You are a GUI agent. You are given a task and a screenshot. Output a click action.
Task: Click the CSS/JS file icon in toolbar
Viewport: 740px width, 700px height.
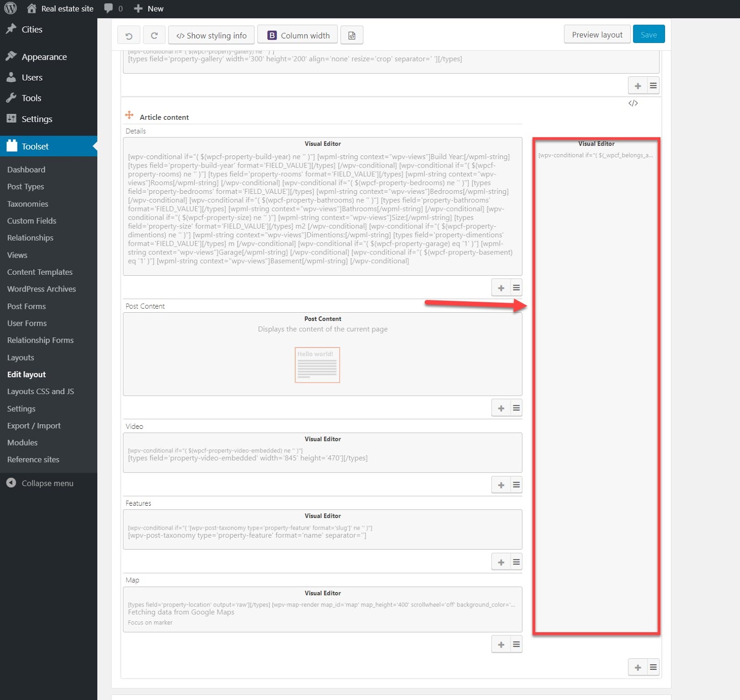[351, 36]
